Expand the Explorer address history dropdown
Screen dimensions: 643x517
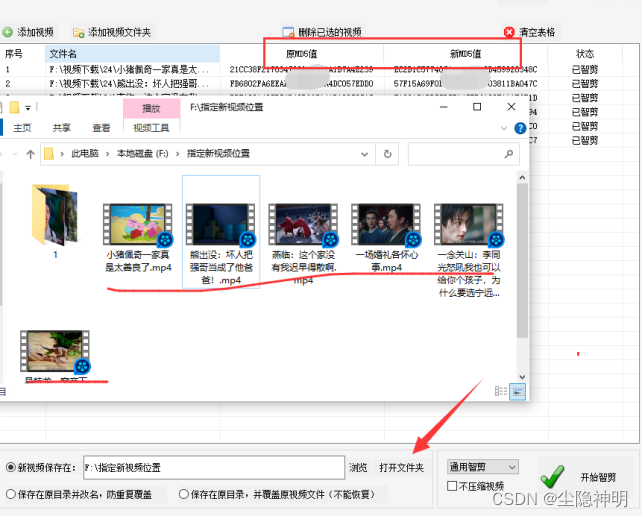(x=364, y=154)
